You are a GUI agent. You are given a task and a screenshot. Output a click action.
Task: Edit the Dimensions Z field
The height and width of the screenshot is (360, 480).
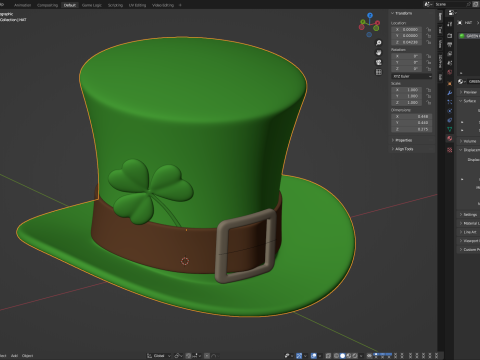click(412, 129)
